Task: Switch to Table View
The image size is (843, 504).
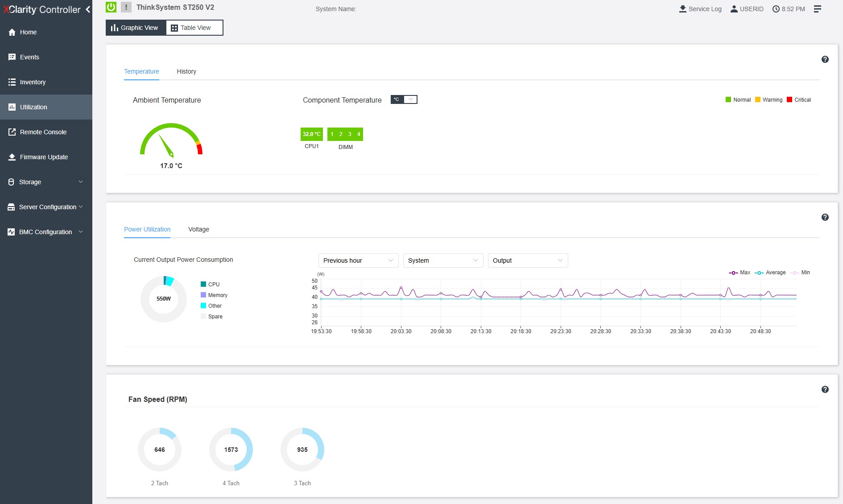Action: 194,28
